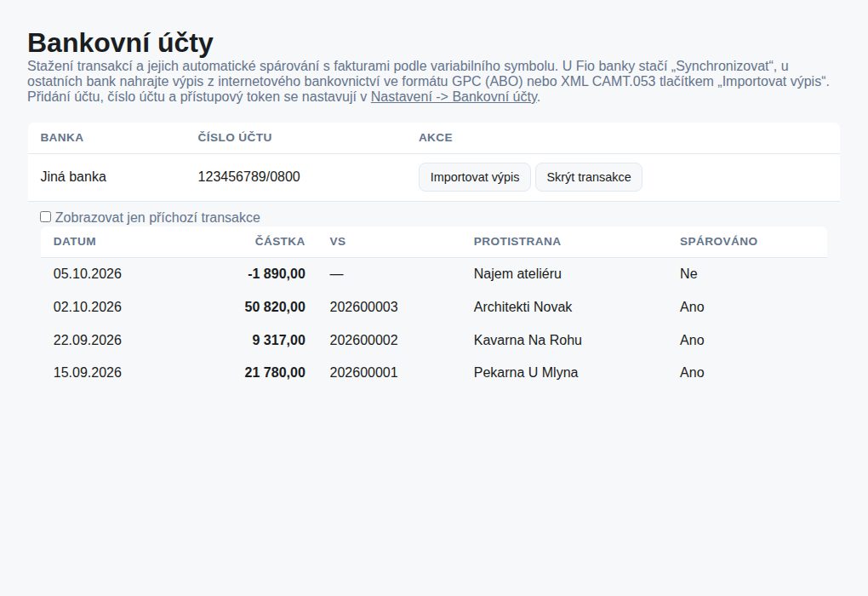Select counterparty Kavarna Na Rohu
Viewport: 868px width, 596px height.
coord(528,340)
